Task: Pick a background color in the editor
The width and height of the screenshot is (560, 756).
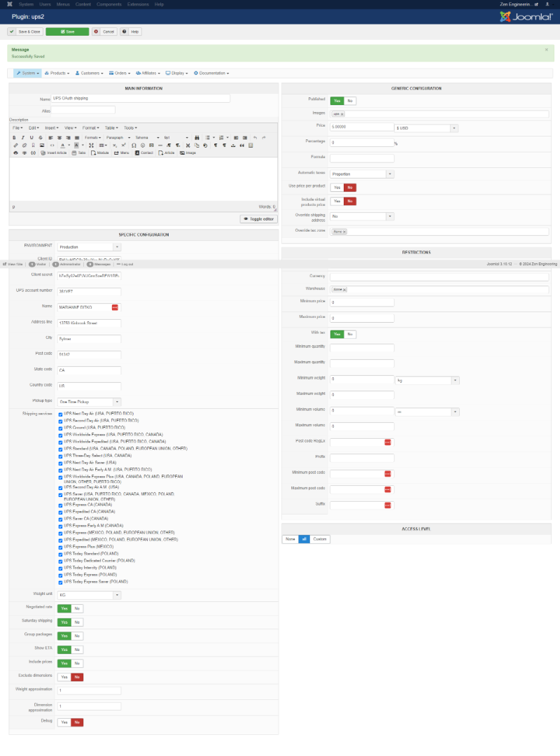Action: pyautogui.click(x=76, y=145)
